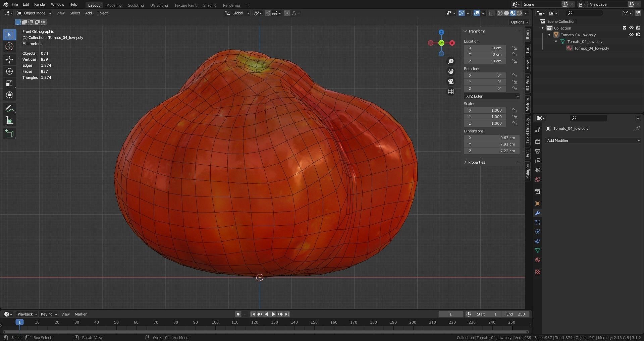The image size is (644, 341).
Task: Open the Modifier properties wrench tab
Action: pyautogui.click(x=538, y=213)
